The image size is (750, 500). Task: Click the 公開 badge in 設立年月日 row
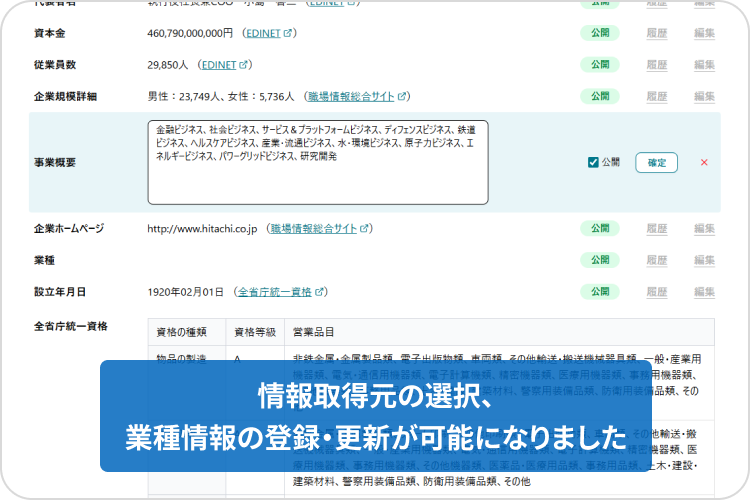click(x=599, y=292)
